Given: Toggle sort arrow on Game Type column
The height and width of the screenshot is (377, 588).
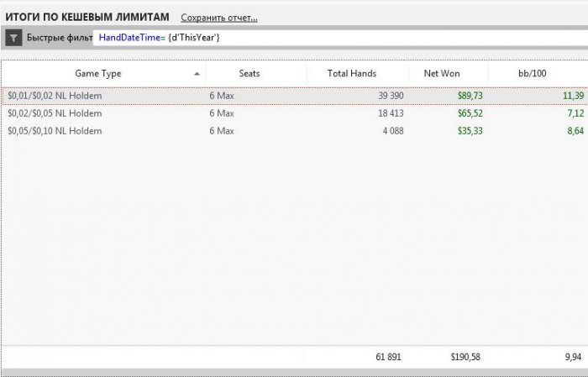Looking at the screenshot, I should coord(197,74).
